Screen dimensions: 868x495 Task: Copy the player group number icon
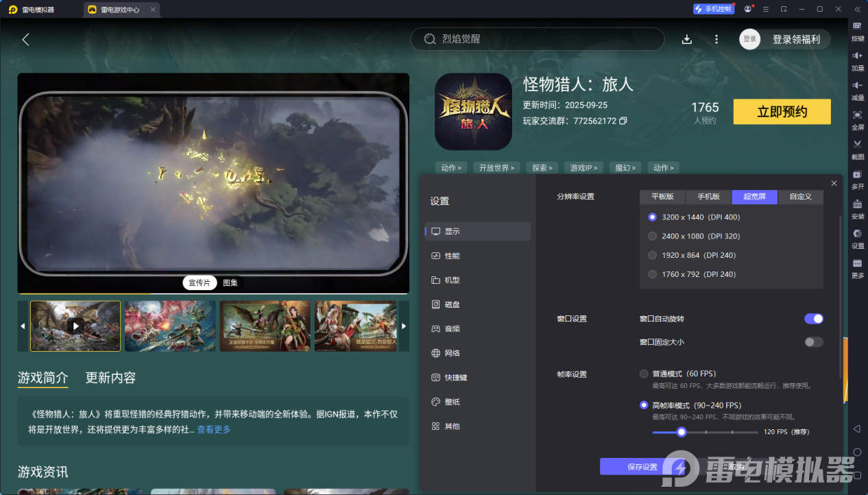click(x=623, y=121)
